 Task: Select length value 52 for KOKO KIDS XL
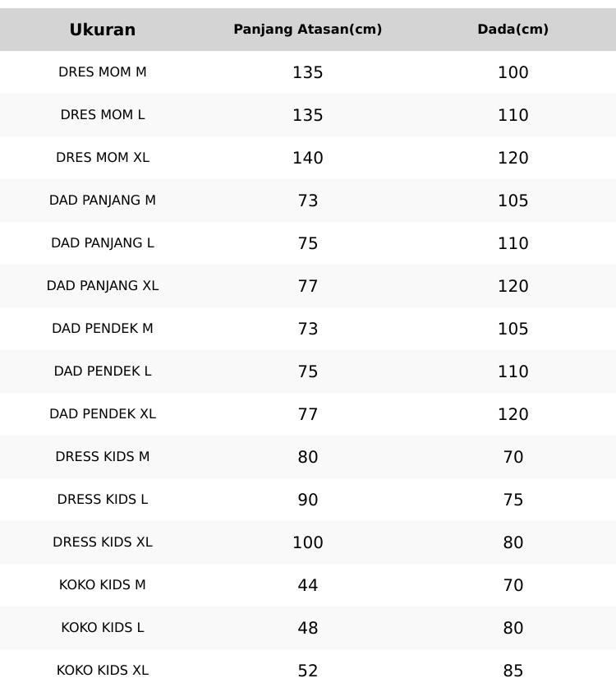pyautogui.click(x=307, y=671)
